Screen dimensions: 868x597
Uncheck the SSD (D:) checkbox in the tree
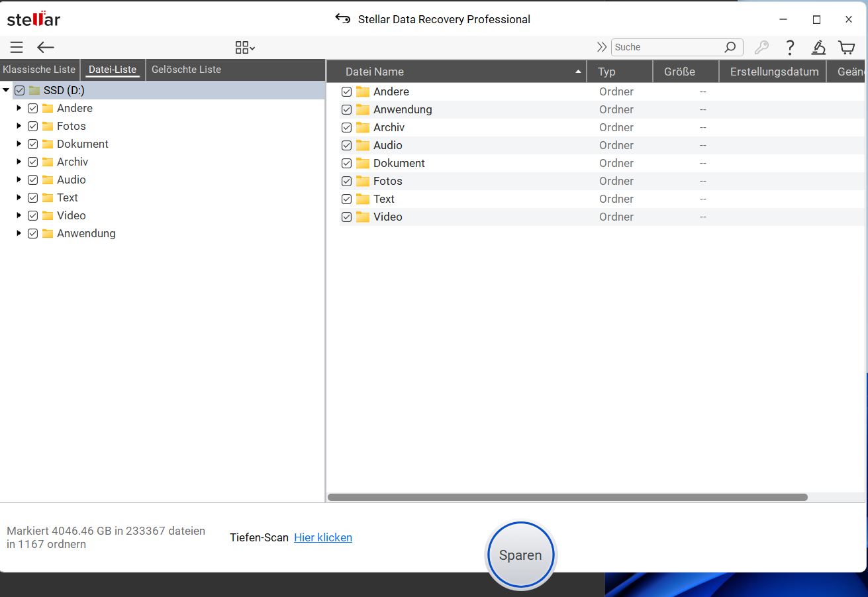[19, 90]
